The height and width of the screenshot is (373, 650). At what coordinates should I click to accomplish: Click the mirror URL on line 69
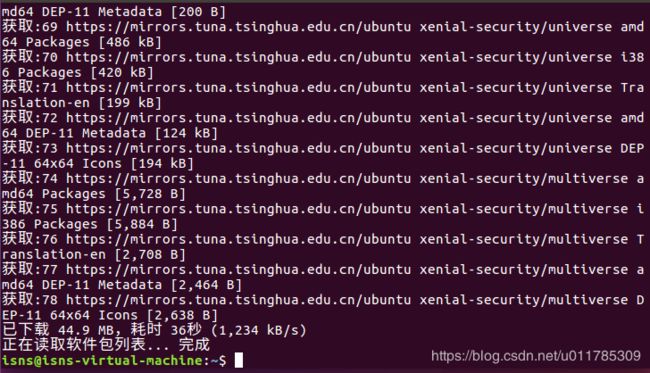pyautogui.click(x=239, y=27)
